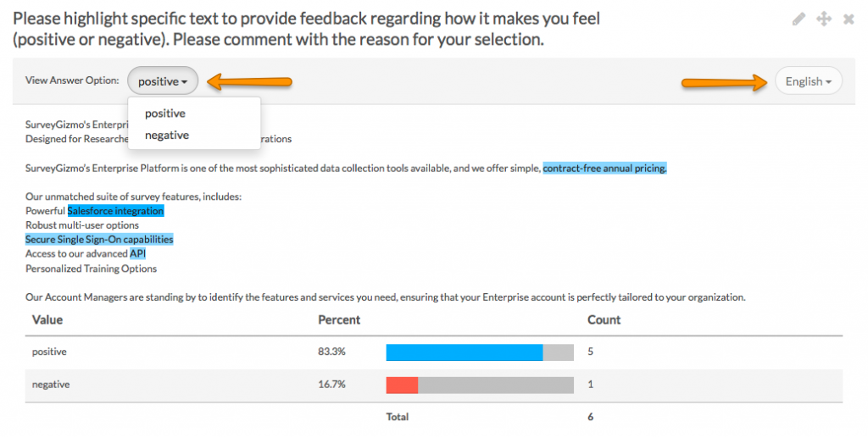Click highlighted 'Salesforce integration' text
868x438 pixels.
pyautogui.click(x=115, y=211)
